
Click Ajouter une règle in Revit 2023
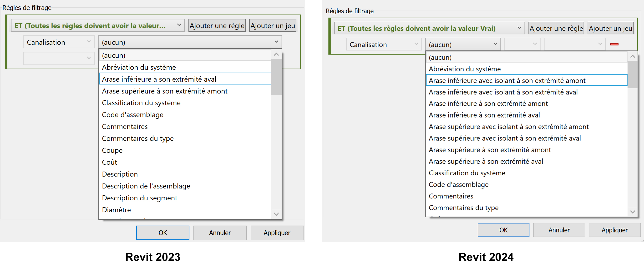point(217,25)
